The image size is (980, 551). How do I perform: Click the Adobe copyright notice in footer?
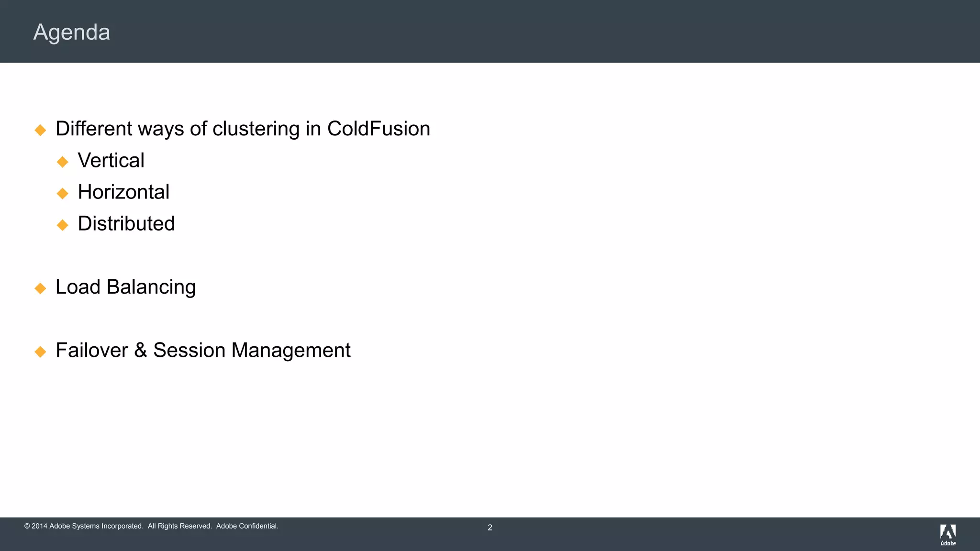(151, 526)
